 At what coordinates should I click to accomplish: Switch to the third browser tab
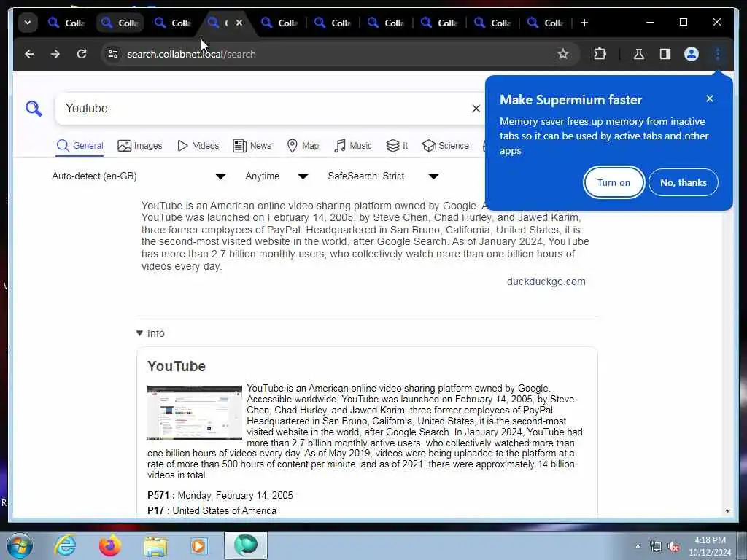[173, 23]
